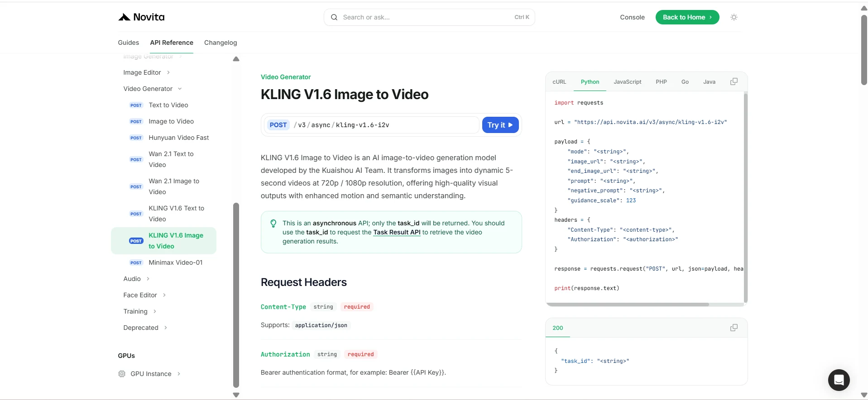Open the chat support widget
Viewport: 868px width, 400px height.
[x=839, y=380]
